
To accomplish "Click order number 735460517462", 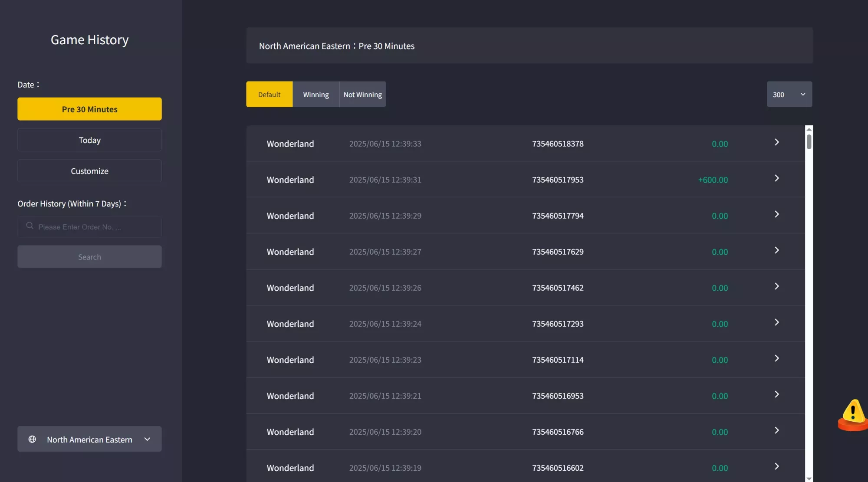I will coord(558,288).
